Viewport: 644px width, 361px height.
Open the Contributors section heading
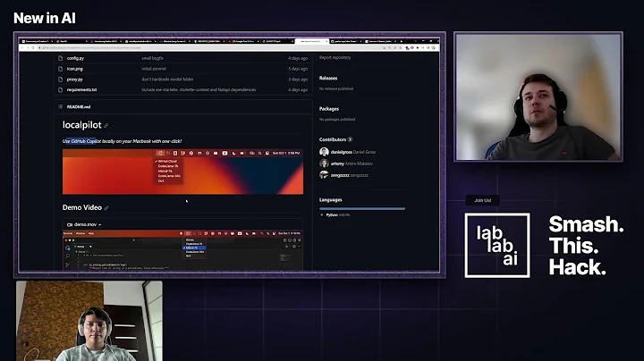(x=333, y=139)
